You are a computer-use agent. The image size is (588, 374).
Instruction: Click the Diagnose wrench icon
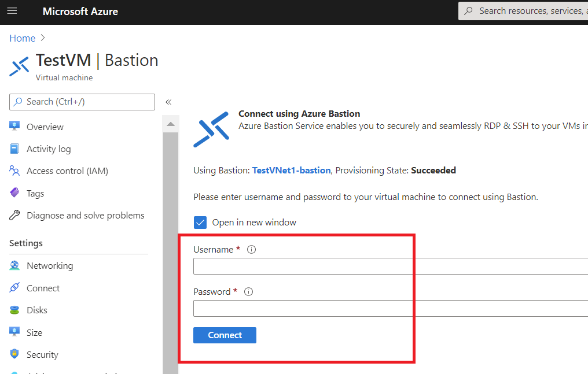(x=15, y=215)
